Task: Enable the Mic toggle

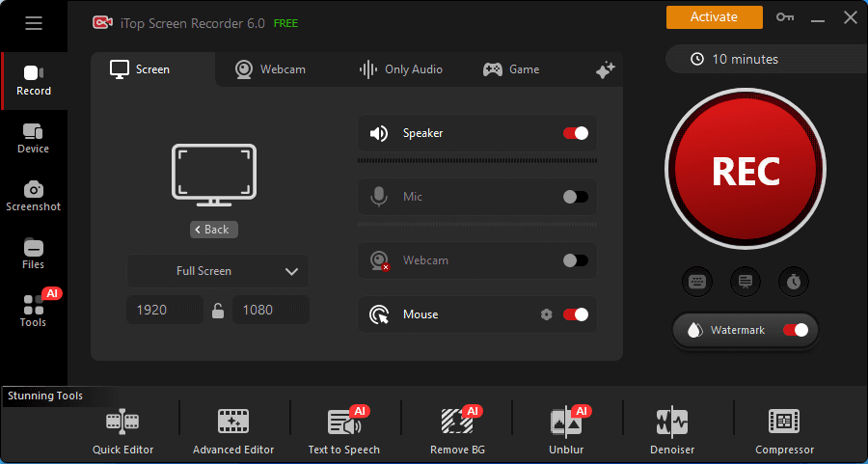Action: tap(576, 197)
